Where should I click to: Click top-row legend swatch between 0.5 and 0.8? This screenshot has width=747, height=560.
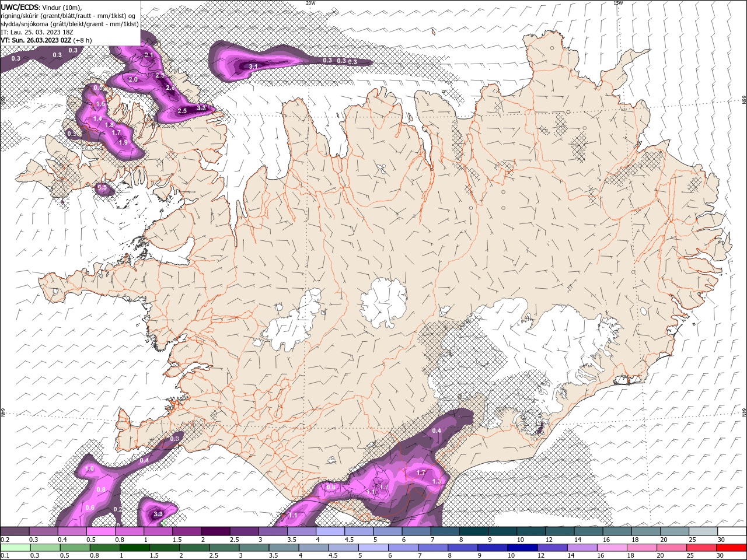tap(101, 531)
